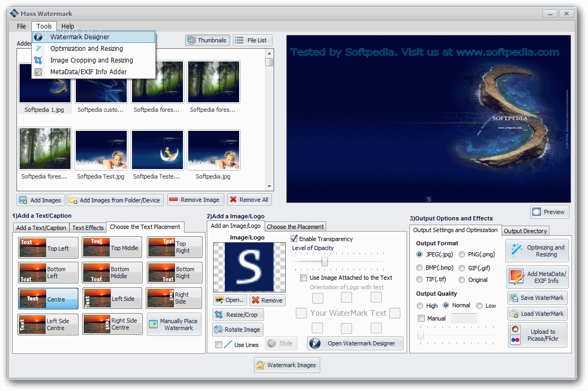The width and height of the screenshot is (588, 391).
Task: Click Load WaterMark button
Action: point(538,314)
